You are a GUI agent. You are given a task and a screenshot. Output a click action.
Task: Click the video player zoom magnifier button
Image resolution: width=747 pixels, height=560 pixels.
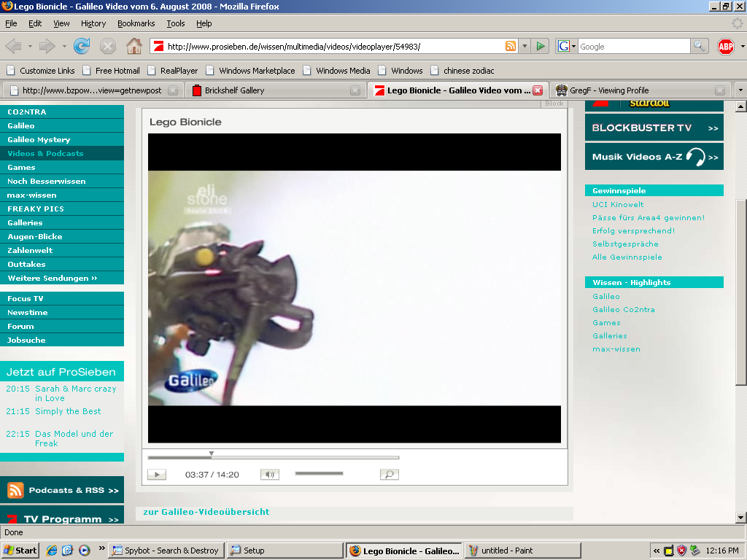click(390, 474)
